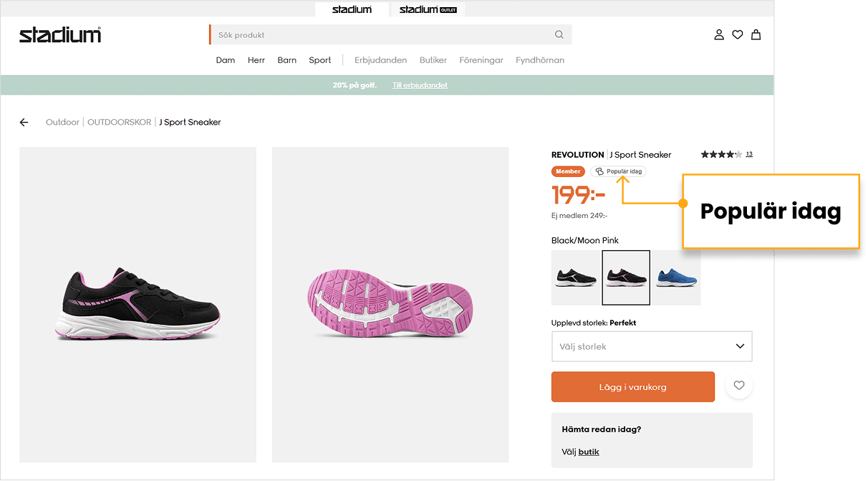The width and height of the screenshot is (868, 481).
Task: Open the Herr menu
Action: pos(256,60)
